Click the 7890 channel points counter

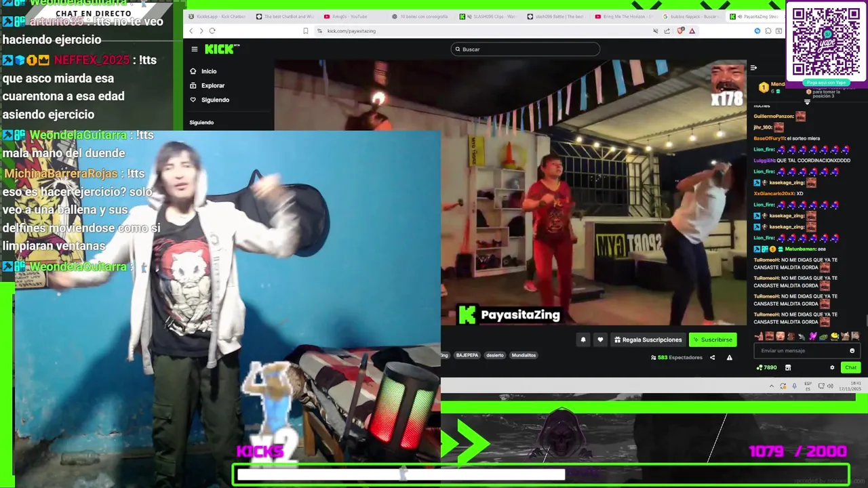tap(767, 367)
